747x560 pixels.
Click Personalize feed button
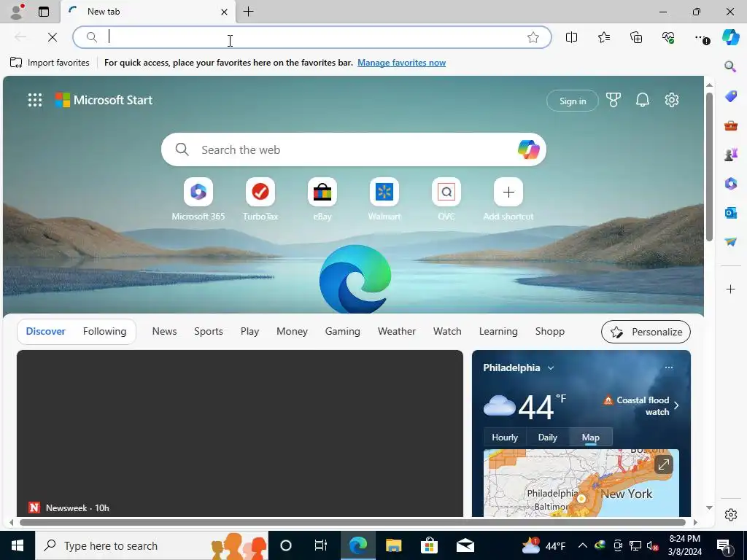pyautogui.click(x=646, y=332)
